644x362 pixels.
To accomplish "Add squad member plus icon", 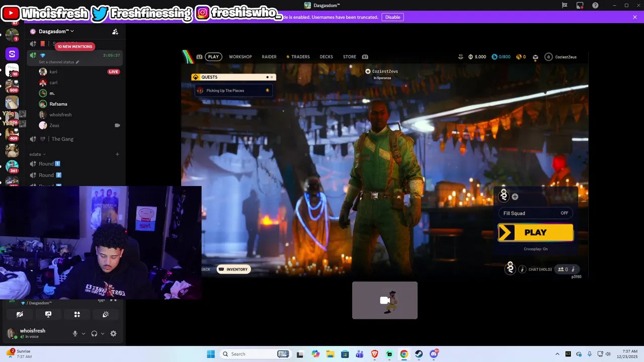I will pos(515,197).
